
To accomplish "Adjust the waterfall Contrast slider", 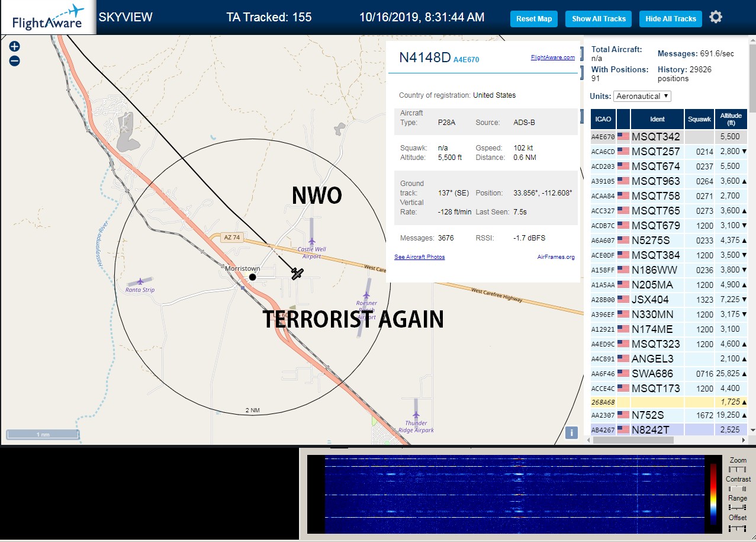I will tap(738, 489).
